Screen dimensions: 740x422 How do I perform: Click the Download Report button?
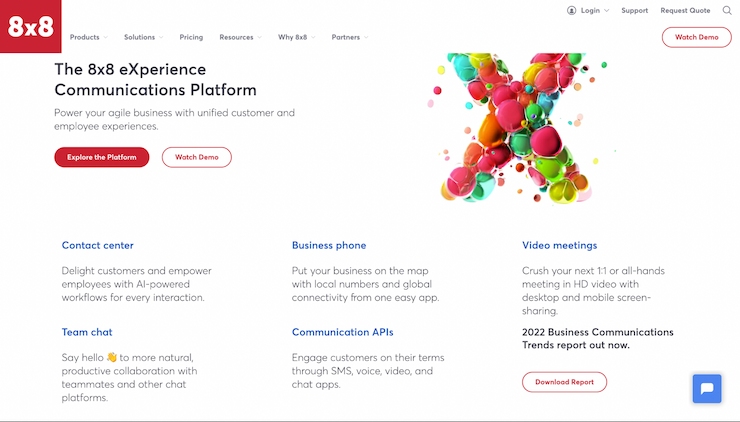point(564,382)
